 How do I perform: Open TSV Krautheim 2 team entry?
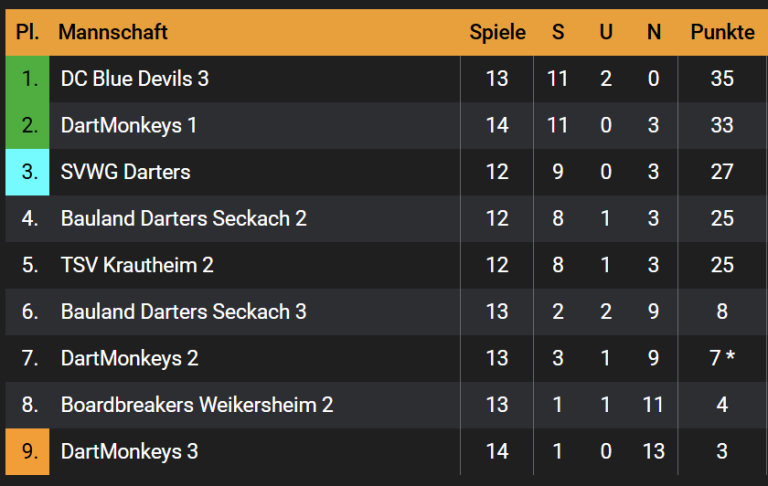click(x=137, y=265)
